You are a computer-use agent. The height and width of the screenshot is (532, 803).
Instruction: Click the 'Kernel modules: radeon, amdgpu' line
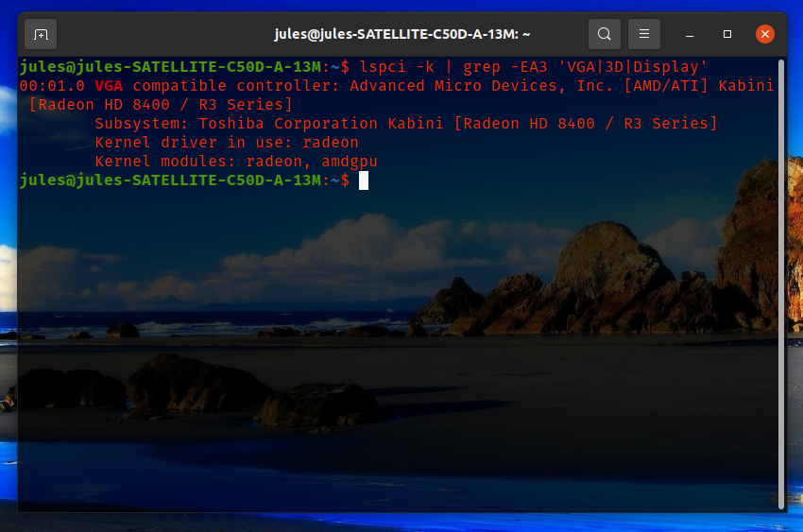(x=236, y=162)
